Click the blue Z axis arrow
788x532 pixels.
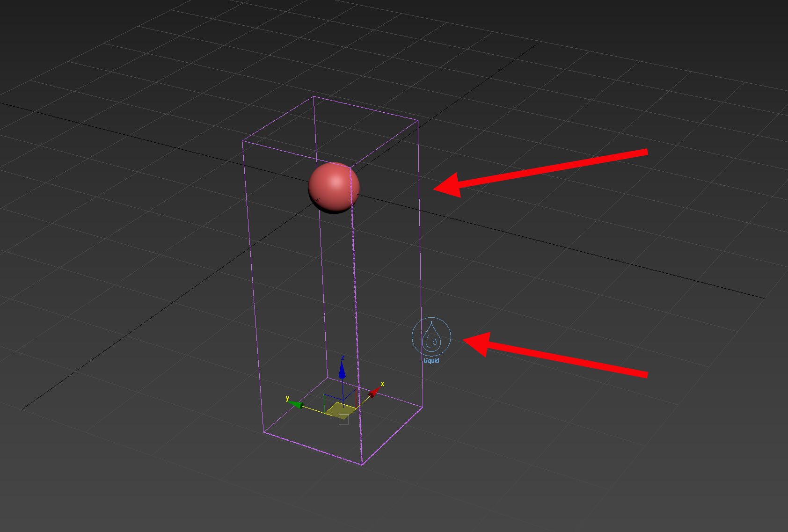342,371
